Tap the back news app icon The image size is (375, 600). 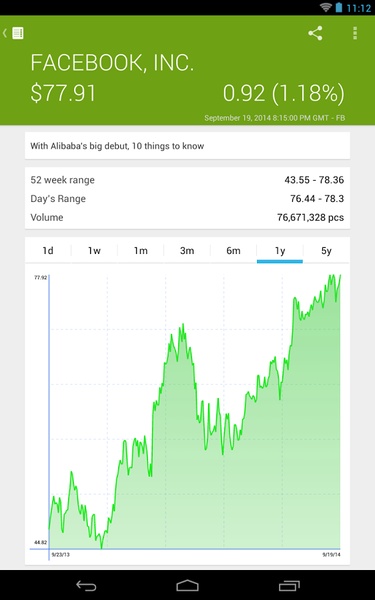14,33
